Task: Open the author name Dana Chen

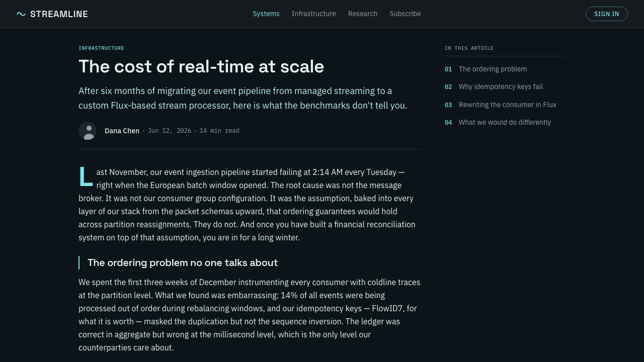Action: (122, 131)
